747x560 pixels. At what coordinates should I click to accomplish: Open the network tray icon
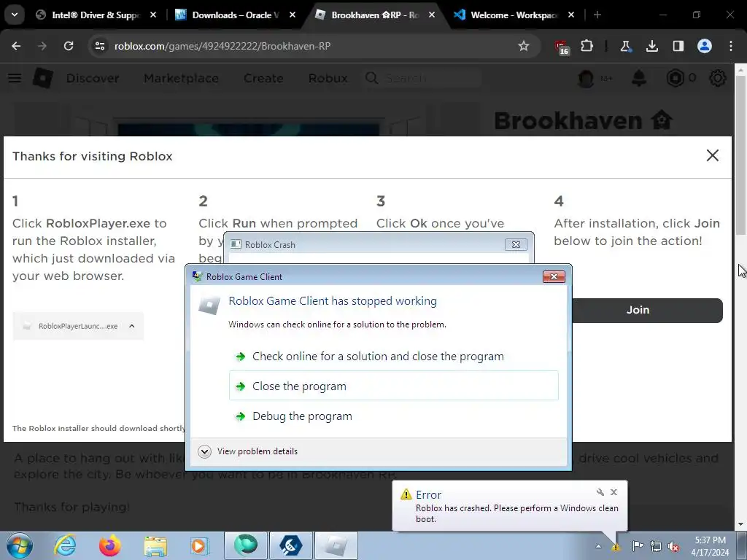[656, 545]
